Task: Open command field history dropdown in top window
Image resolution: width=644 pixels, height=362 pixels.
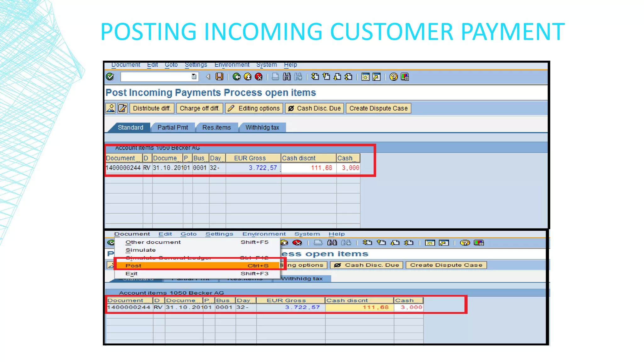Action: tap(194, 77)
